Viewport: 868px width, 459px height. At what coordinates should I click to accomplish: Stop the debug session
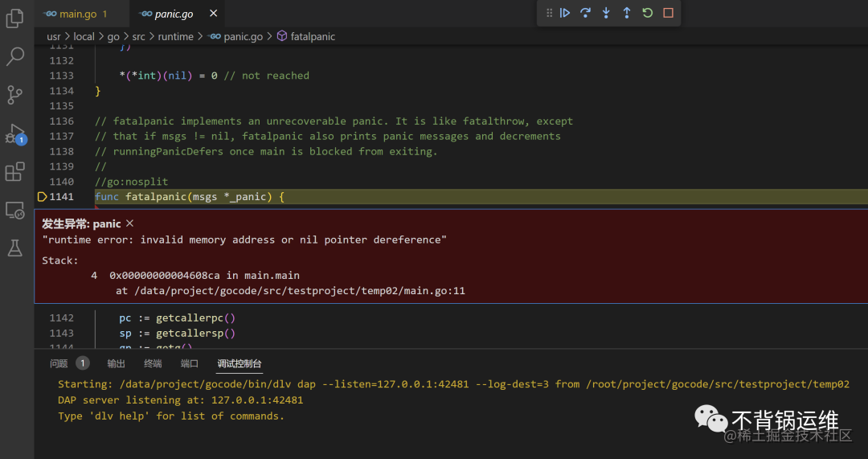tap(668, 13)
